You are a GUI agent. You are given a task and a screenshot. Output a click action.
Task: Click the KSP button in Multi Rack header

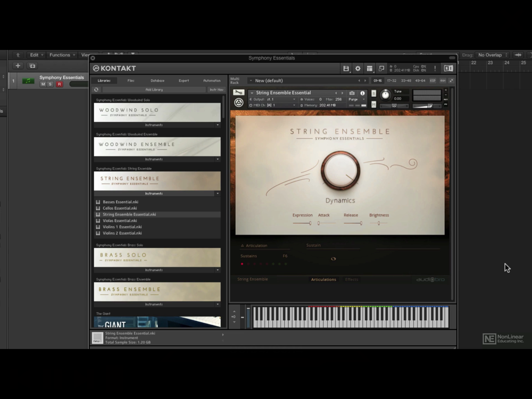pyautogui.click(x=433, y=81)
